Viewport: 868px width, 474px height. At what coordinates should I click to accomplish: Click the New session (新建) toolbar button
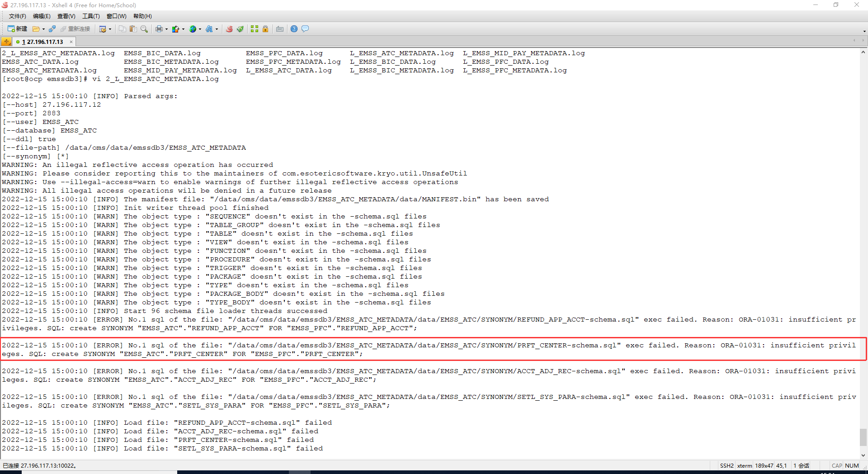pyautogui.click(x=17, y=29)
